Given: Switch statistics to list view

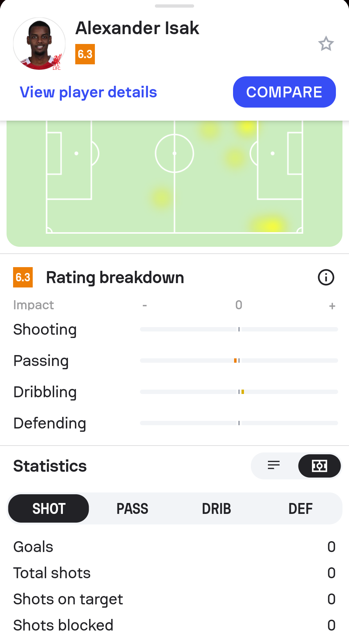Looking at the screenshot, I should (274, 466).
